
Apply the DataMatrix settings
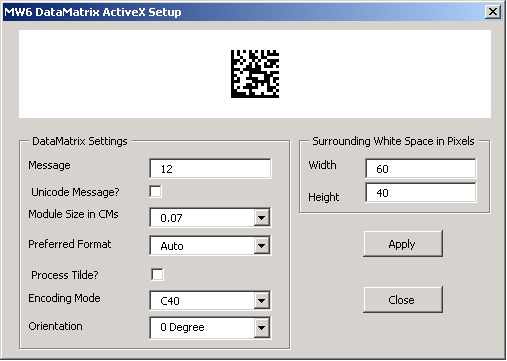pos(403,244)
